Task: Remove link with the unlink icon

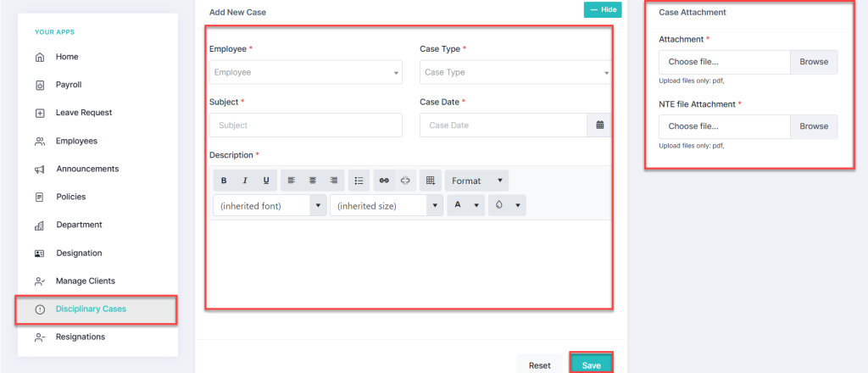Action: [x=404, y=181]
